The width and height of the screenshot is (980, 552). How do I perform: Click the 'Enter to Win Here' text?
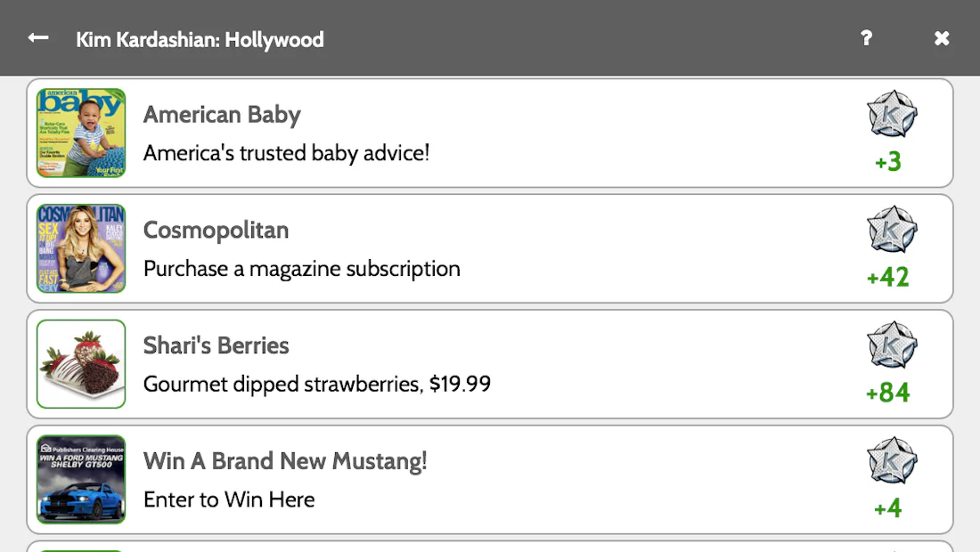pos(229,499)
